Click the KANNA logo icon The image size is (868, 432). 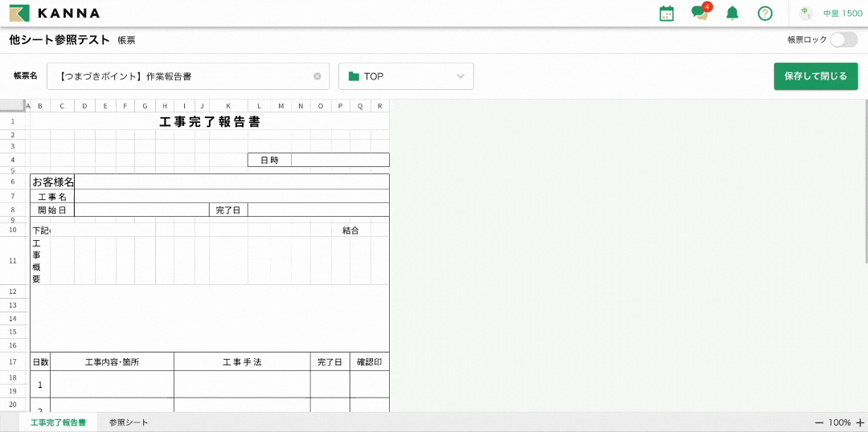(19, 13)
